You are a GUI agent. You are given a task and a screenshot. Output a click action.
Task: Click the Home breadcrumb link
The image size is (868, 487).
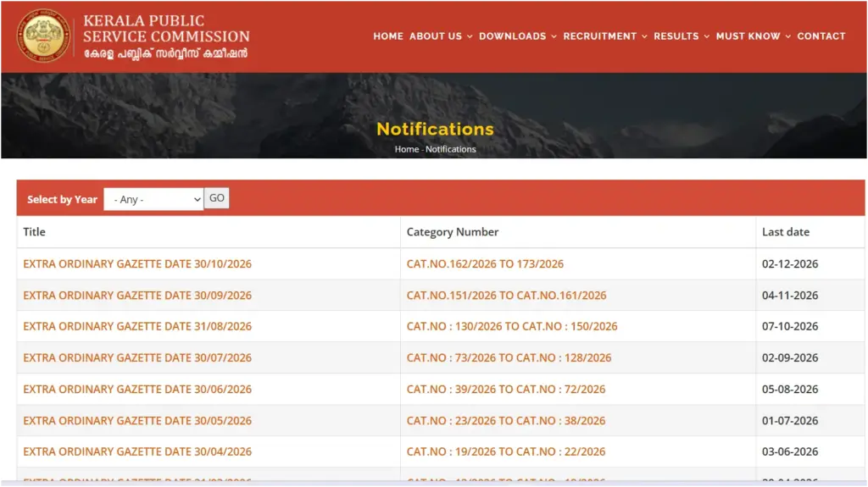tap(406, 149)
